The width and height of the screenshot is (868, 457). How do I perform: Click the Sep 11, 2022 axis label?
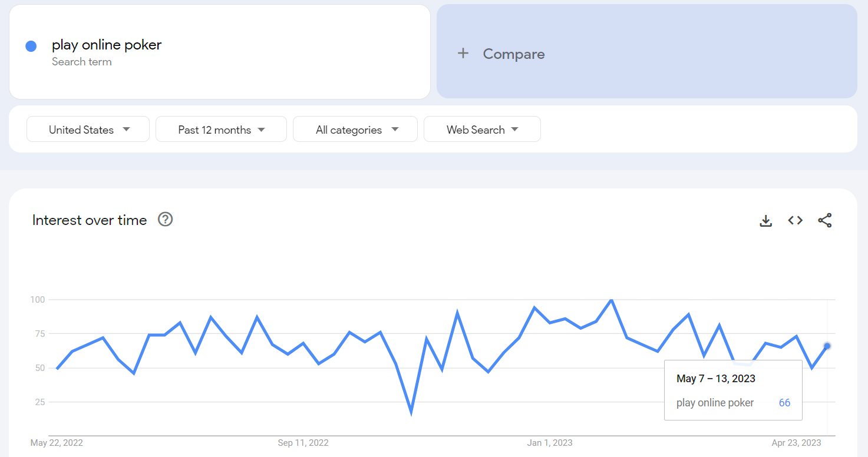pos(303,443)
